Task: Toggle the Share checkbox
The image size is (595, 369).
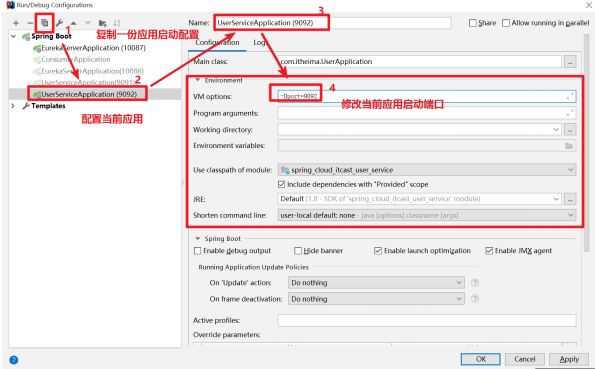Action: coord(473,23)
